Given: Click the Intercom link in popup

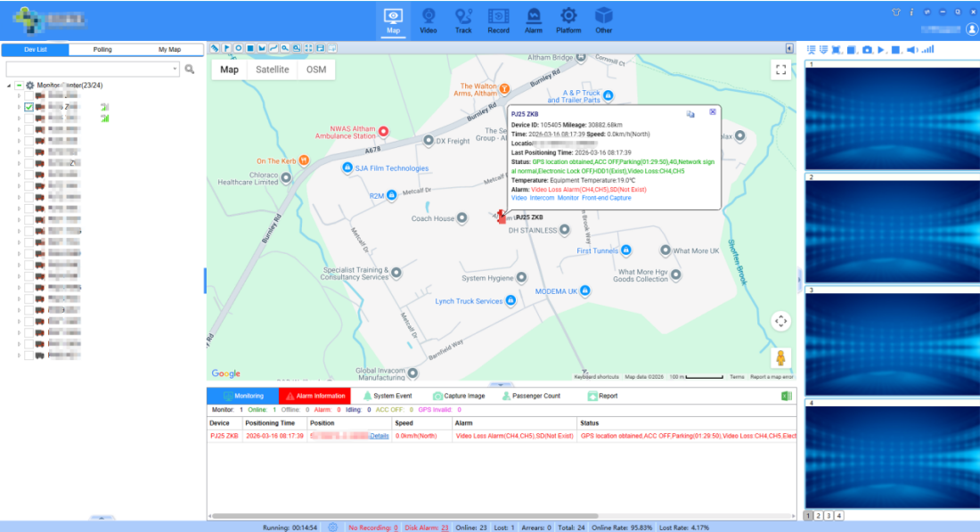Looking at the screenshot, I should click(542, 198).
